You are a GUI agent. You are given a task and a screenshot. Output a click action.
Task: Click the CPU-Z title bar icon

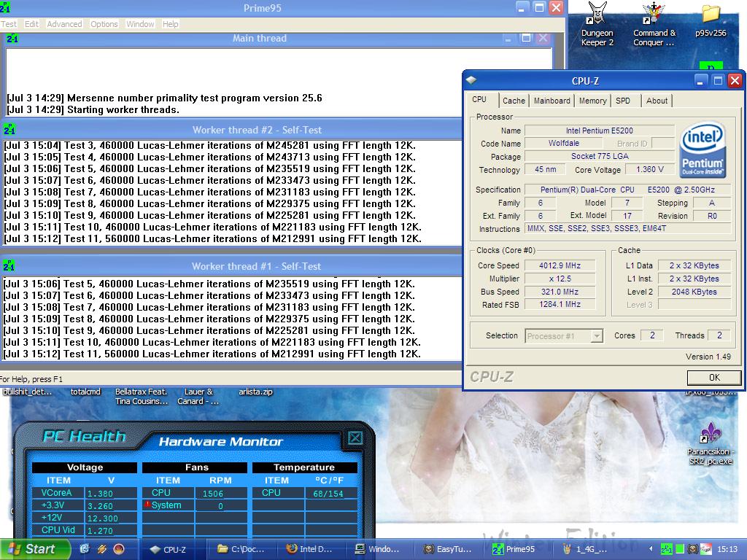[x=472, y=80]
